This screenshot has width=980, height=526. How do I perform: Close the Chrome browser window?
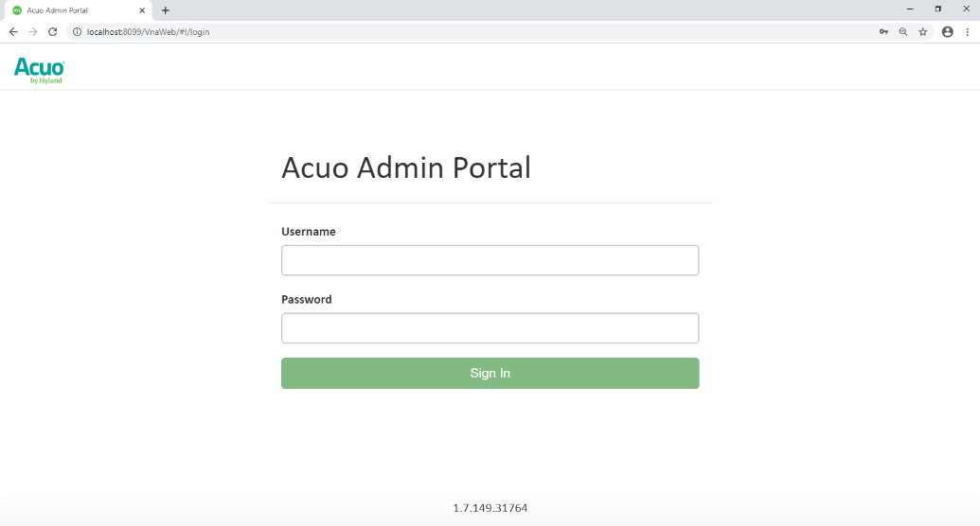pos(967,9)
